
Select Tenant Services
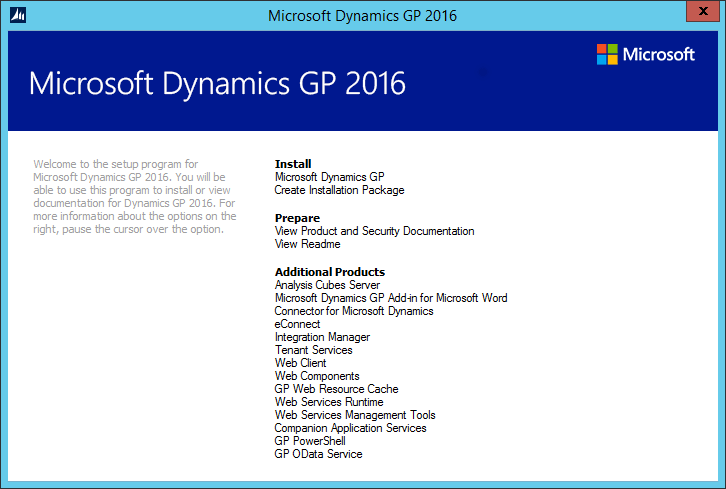313,350
